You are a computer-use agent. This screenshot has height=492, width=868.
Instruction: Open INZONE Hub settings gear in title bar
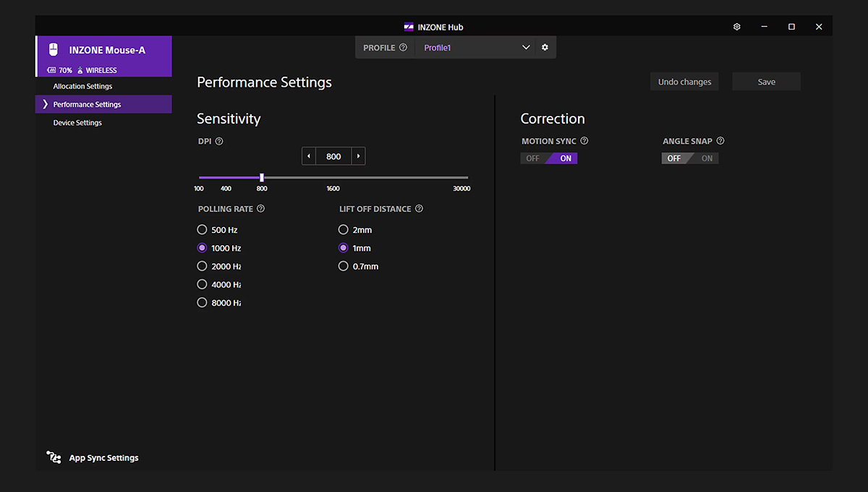point(736,27)
